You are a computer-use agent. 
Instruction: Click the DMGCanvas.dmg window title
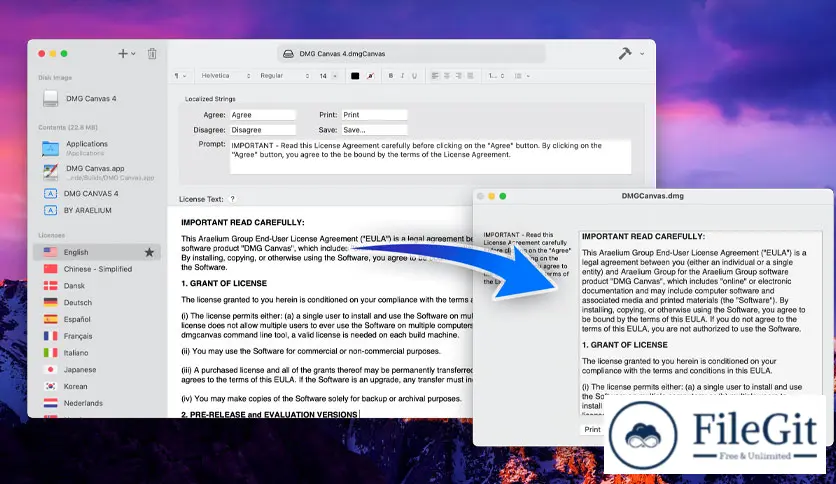[x=653, y=196]
